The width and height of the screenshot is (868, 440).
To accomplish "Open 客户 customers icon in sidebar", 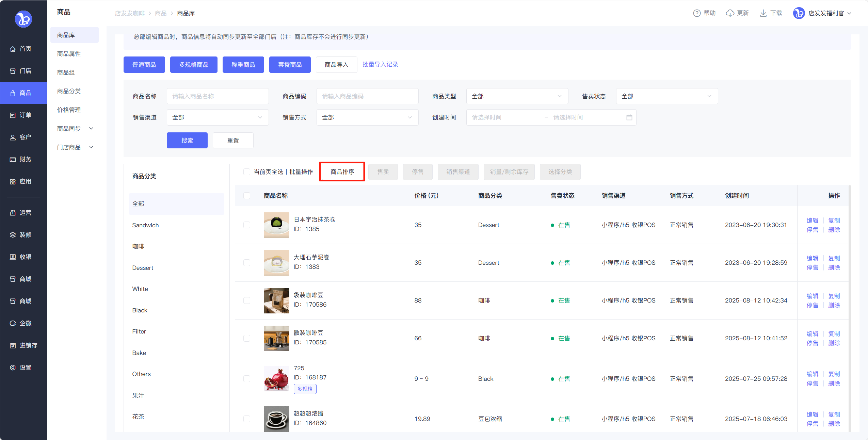I will click(13, 137).
